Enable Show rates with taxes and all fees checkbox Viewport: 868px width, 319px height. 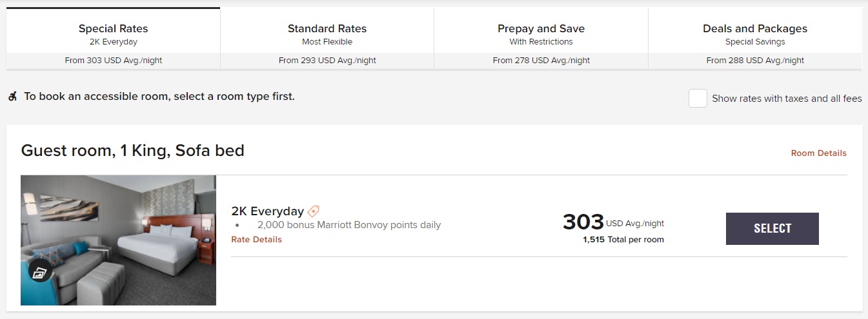coord(698,99)
